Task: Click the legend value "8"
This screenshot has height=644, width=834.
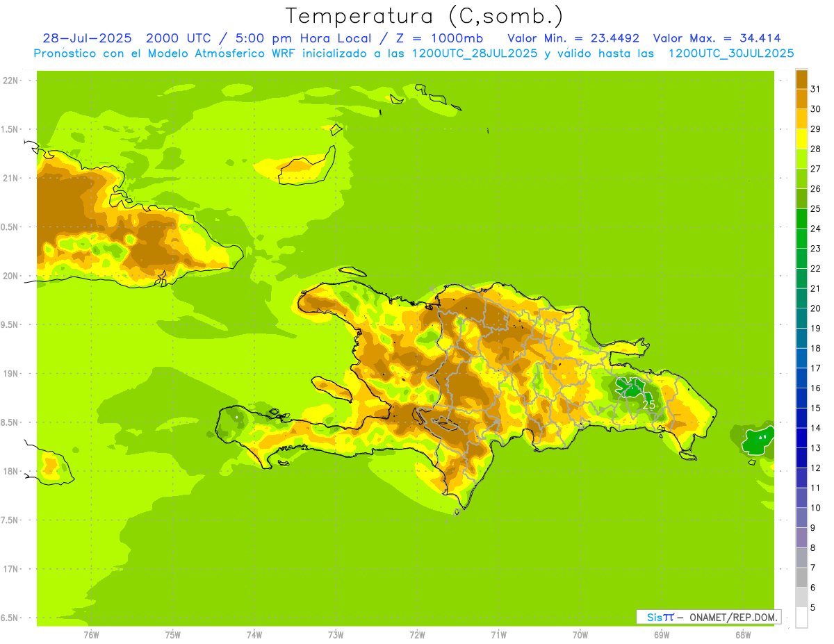Action: [x=812, y=548]
